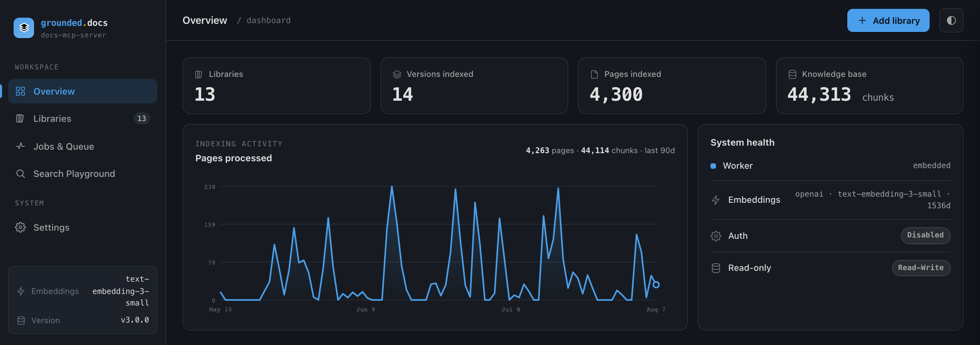Click the chart's latest data point marker
This screenshot has width=980, height=345.
click(x=656, y=284)
